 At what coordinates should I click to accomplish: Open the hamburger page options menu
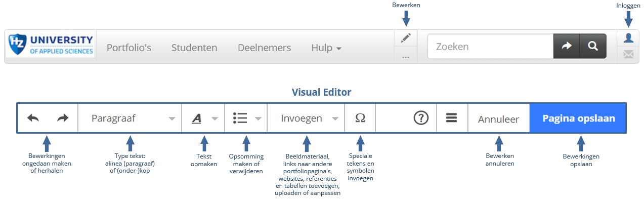(x=452, y=118)
